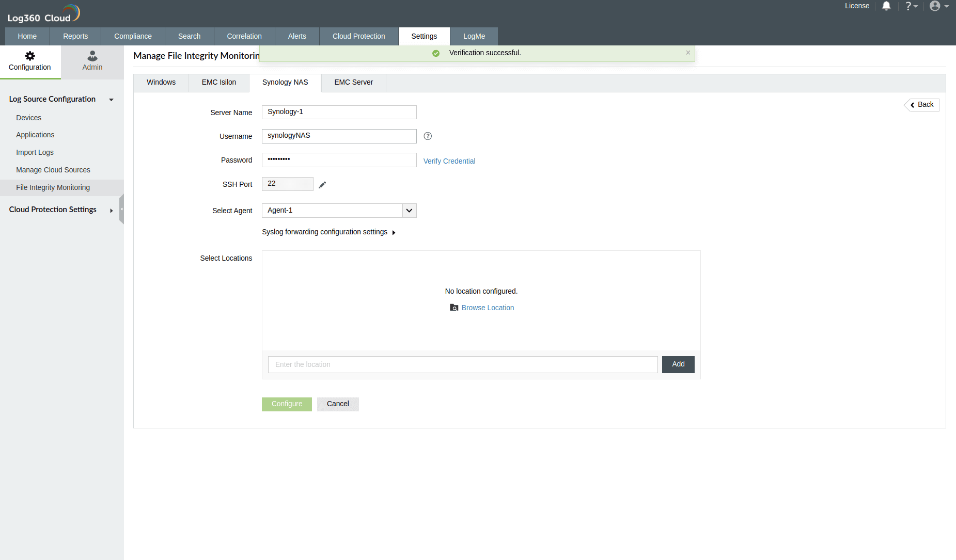Click the Enter the location field
Screen dimensions: 956x560
(x=463, y=364)
